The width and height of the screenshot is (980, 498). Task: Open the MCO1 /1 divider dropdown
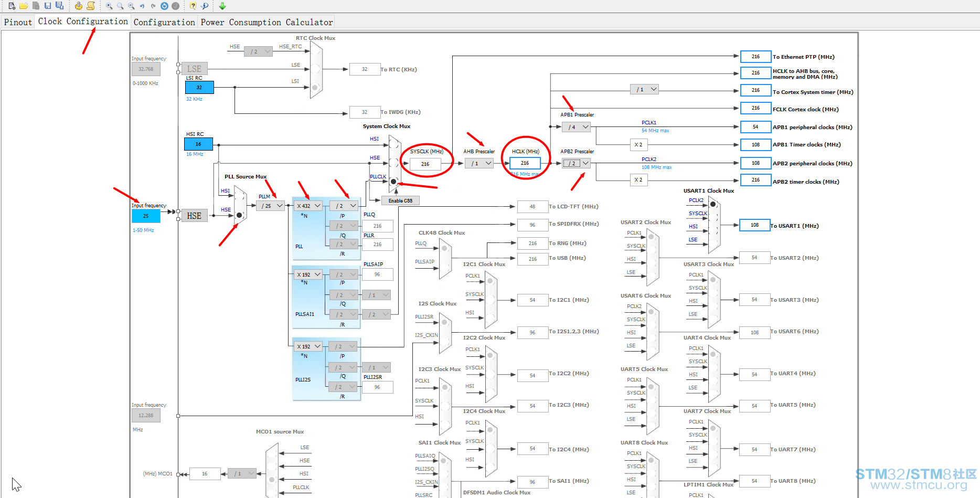(243, 473)
